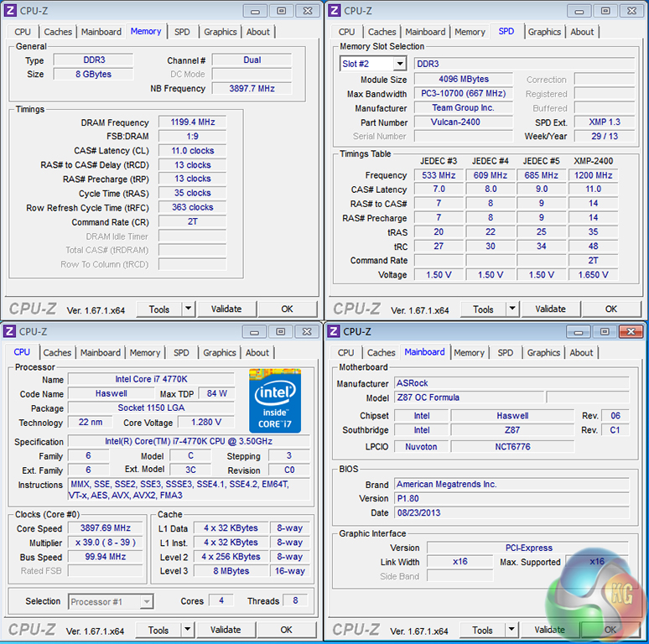Expand Tools dropdown arrow in DRAM Frequency window

(x=188, y=309)
